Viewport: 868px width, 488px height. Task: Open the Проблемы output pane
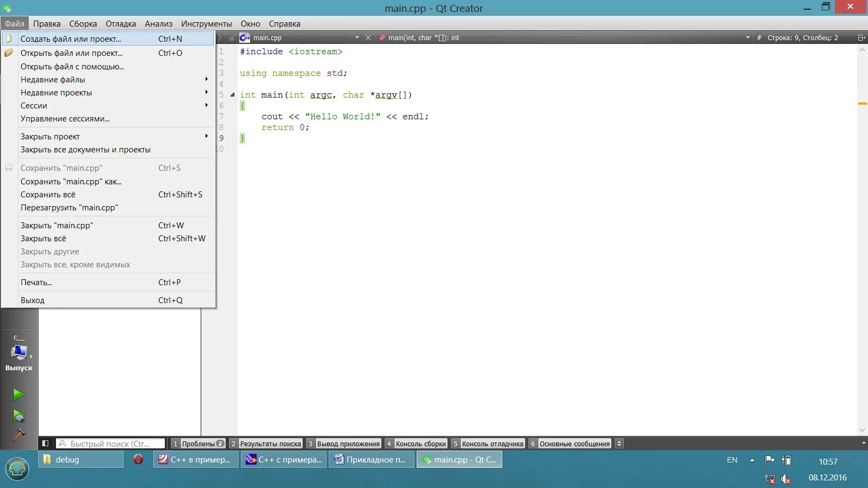point(197,444)
